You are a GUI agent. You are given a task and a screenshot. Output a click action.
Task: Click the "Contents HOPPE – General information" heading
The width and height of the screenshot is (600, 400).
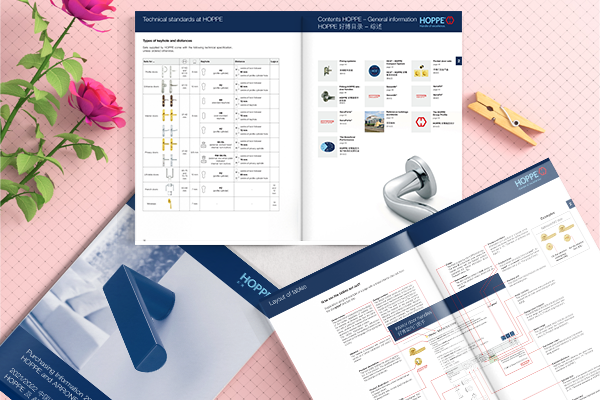click(x=367, y=19)
